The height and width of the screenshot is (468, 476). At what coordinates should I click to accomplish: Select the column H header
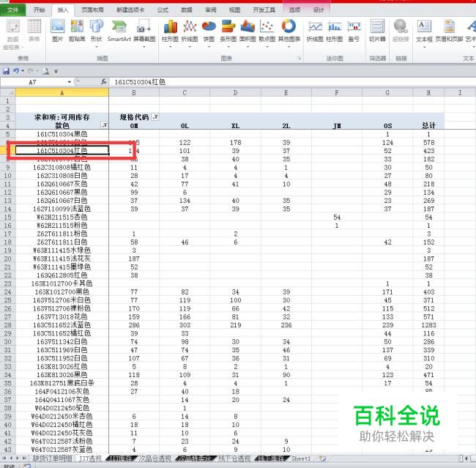(428, 93)
